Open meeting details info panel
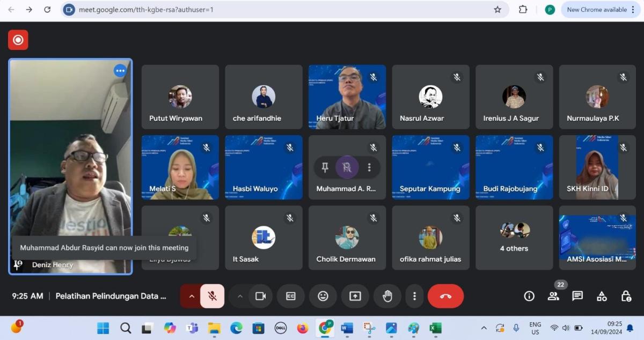This screenshot has width=644, height=340. 529,296
